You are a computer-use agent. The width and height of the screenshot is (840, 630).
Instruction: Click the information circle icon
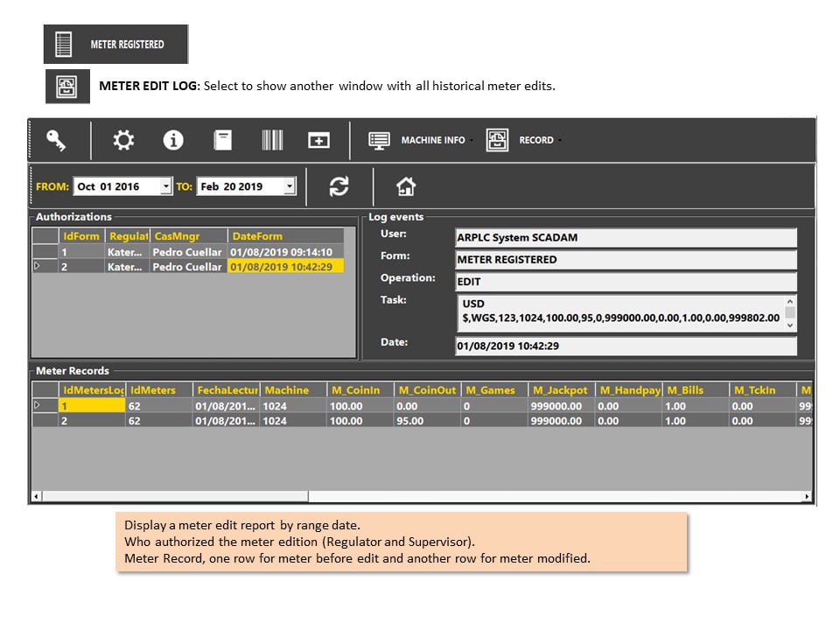(172, 140)
